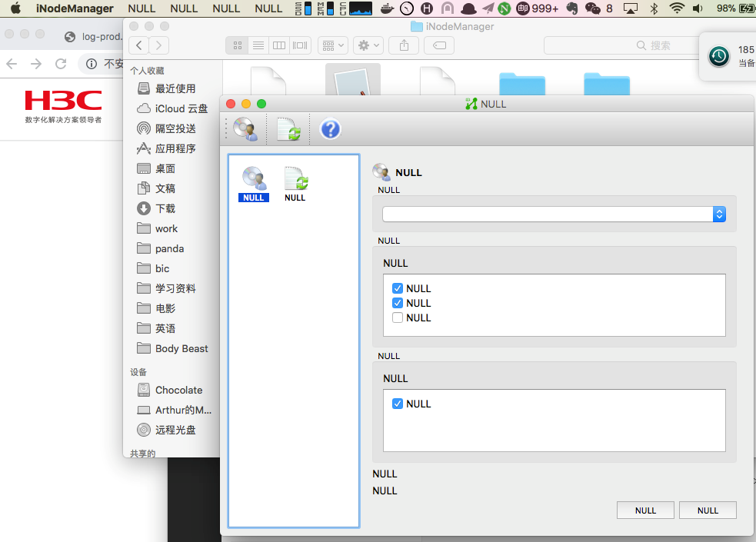Select 远程光盘 in Finder sidebar
Image resolution: width=756 pixels, height=542 pixels.
[174, 431]
